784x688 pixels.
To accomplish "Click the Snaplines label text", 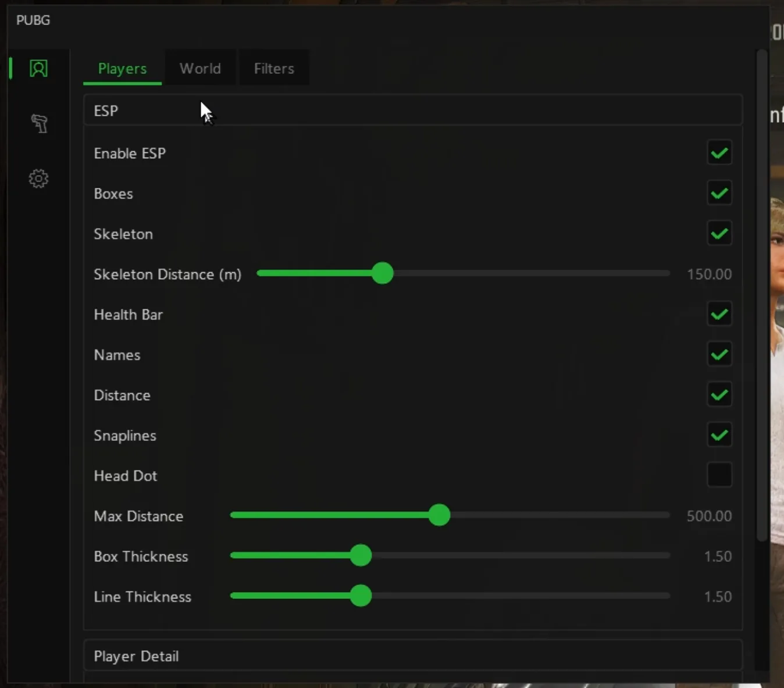I will tap(125, 436).
